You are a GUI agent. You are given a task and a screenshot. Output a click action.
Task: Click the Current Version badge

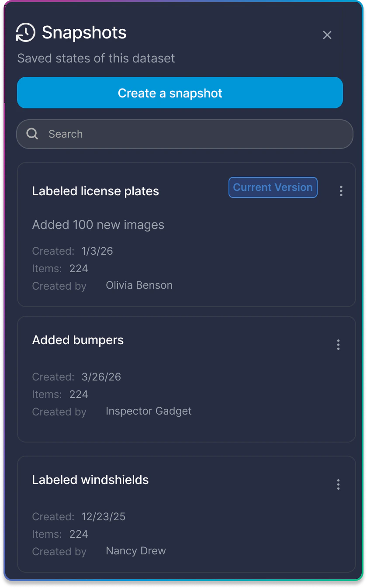tap(273, 187)
